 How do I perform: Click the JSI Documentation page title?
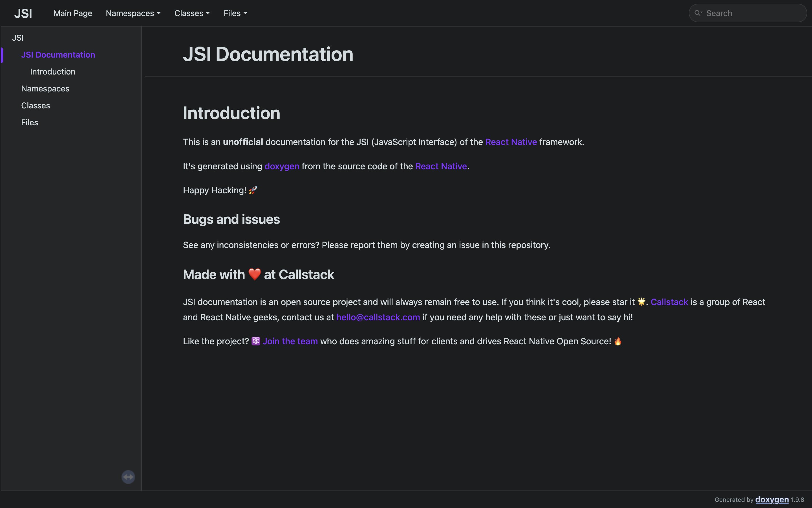click(268, 54)
